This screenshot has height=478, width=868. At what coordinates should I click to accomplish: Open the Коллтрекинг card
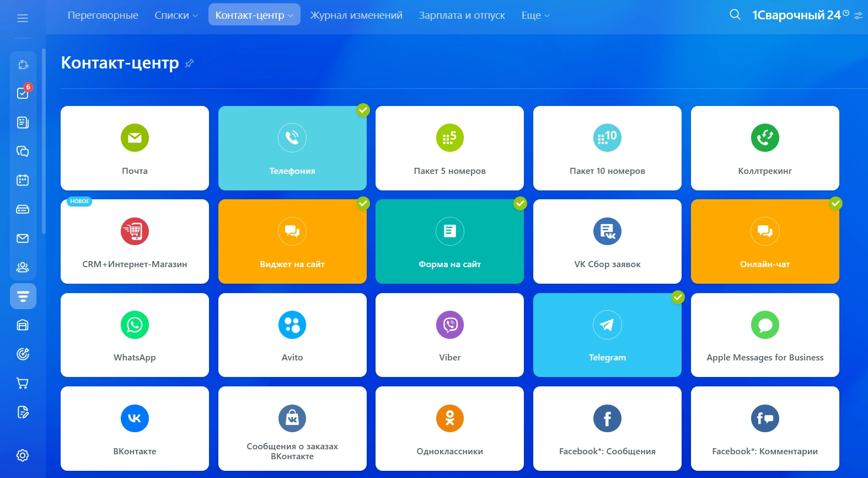coord(765,148)
